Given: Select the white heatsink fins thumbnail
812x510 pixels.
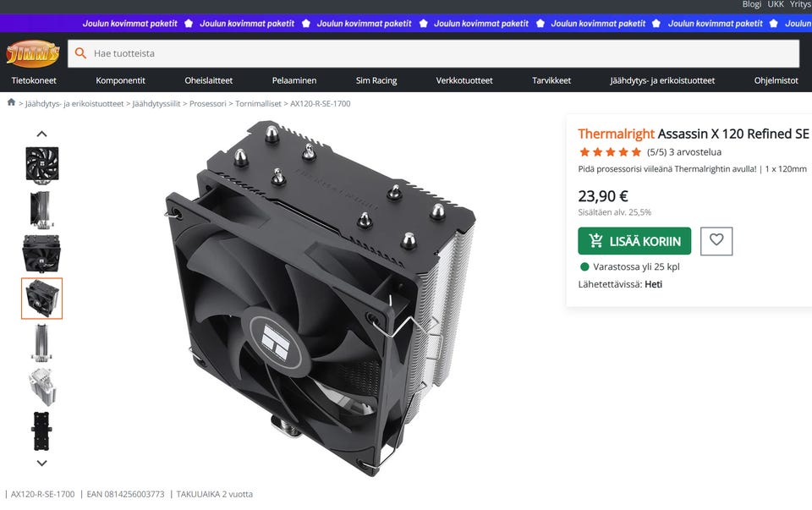Looking at the screenshot, I should 41,387.
